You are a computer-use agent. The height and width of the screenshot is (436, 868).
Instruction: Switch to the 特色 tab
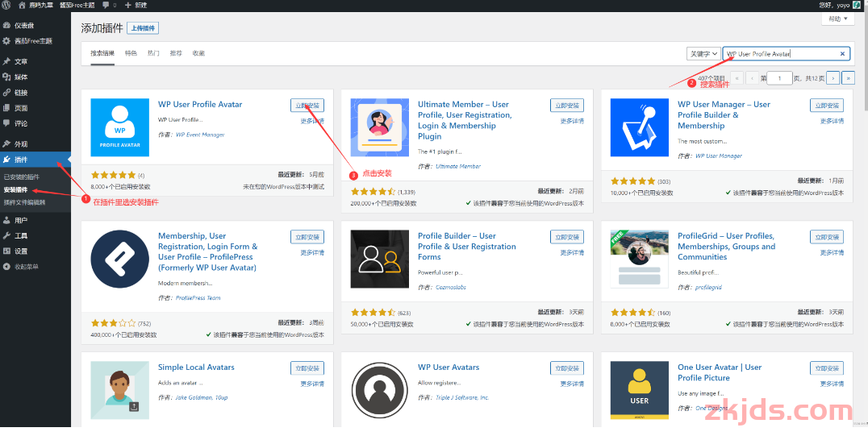131,54
